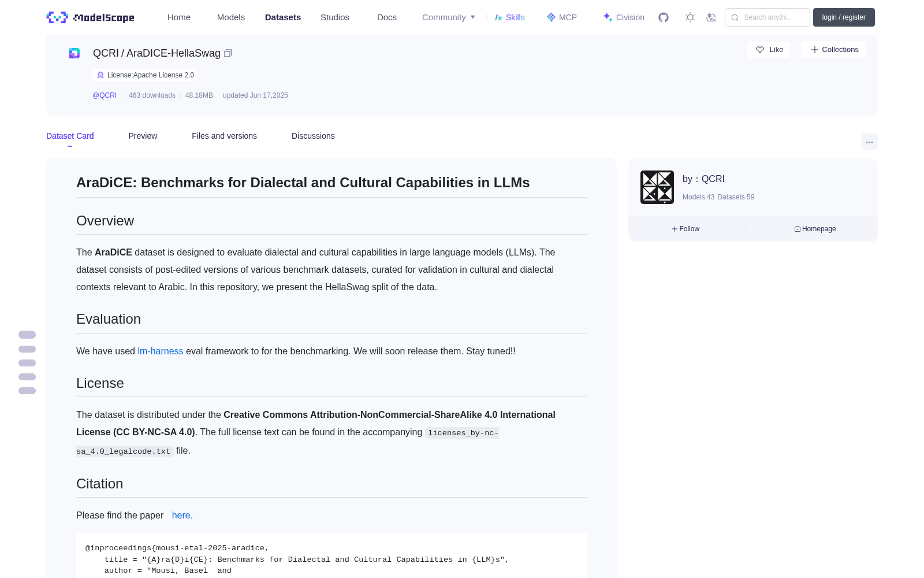Click the '463 downloads' text

coord(152,95)
